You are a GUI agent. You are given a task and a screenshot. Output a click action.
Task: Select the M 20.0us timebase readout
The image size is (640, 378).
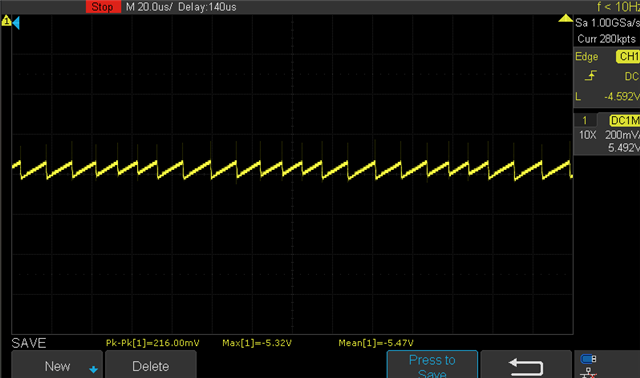coord(149,7)
